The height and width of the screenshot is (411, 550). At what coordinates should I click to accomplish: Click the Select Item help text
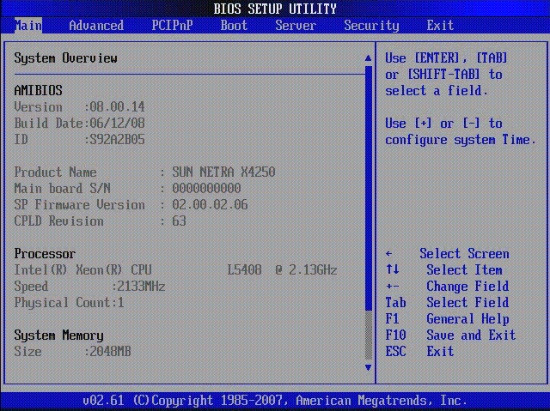[464, 270]
